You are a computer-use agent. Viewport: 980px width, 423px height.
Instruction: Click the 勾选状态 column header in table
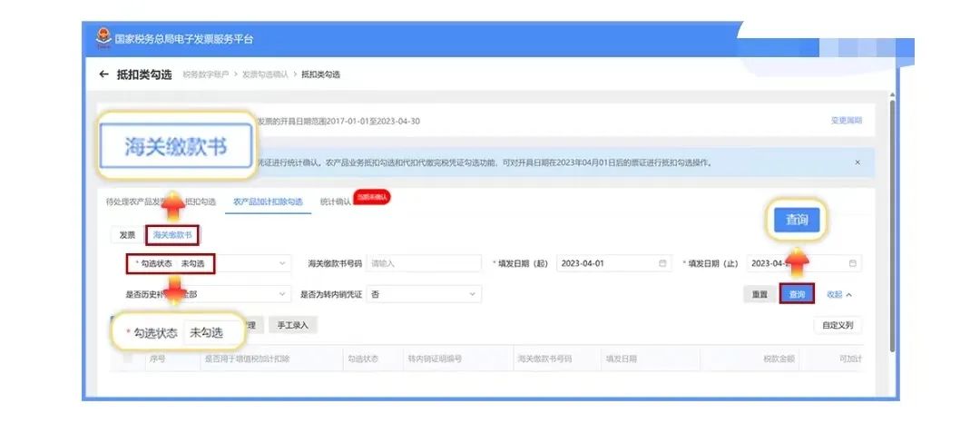[x=363, y=359]
